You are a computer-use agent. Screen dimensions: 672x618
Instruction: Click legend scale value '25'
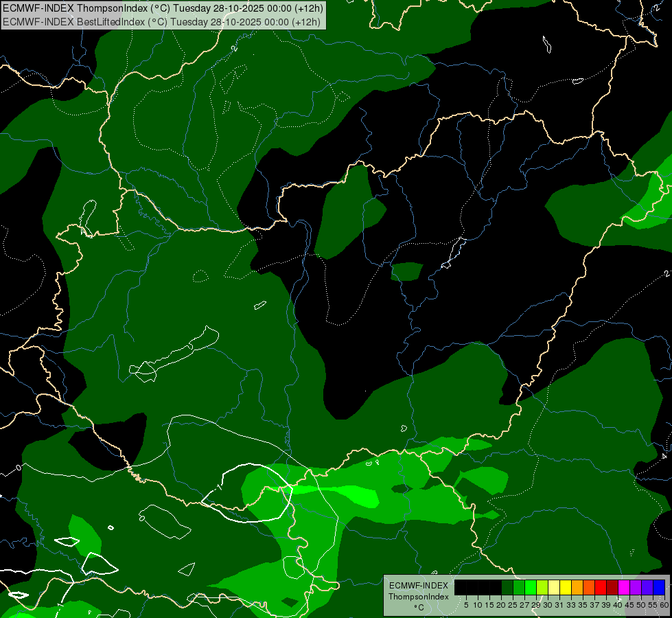[513, 605]
